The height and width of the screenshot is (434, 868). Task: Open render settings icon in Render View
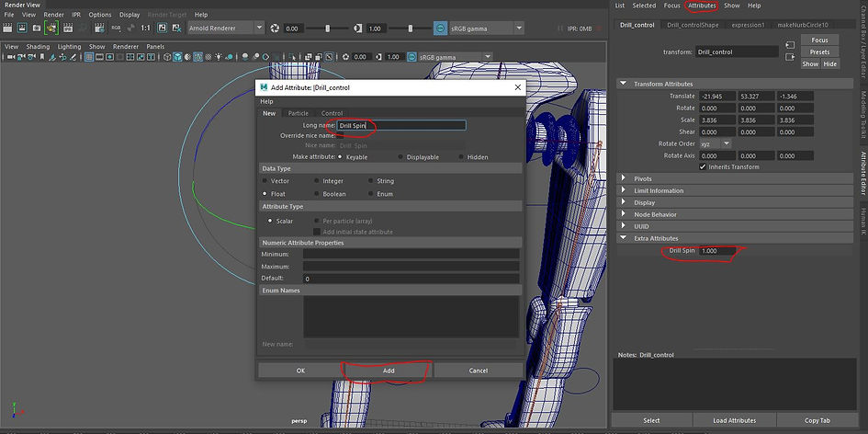tap(99, 28)
